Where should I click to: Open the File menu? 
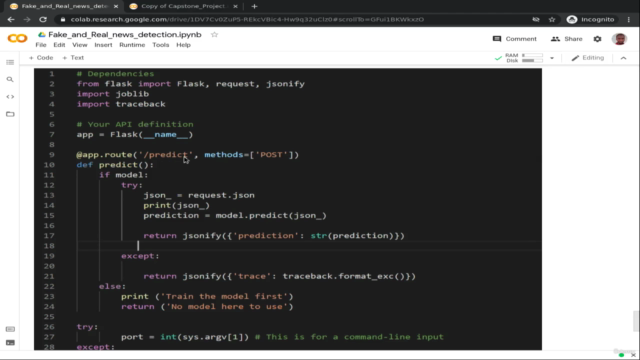41,45
